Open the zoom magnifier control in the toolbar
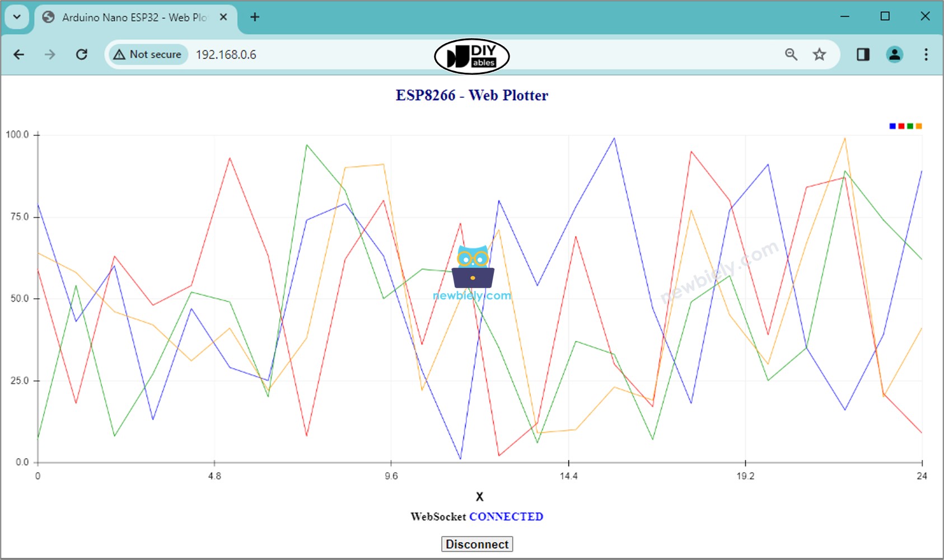This screenshot has height=560, width=944. 791,54
